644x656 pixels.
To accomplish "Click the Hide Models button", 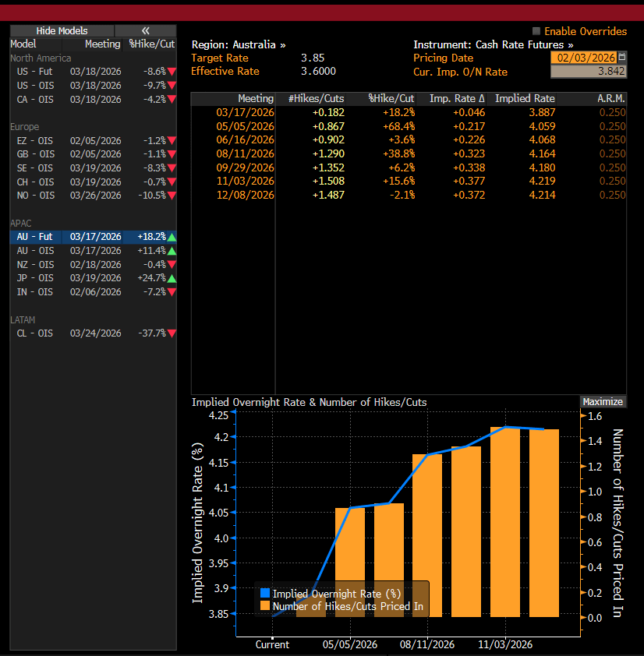I will [x=62, y=31].
